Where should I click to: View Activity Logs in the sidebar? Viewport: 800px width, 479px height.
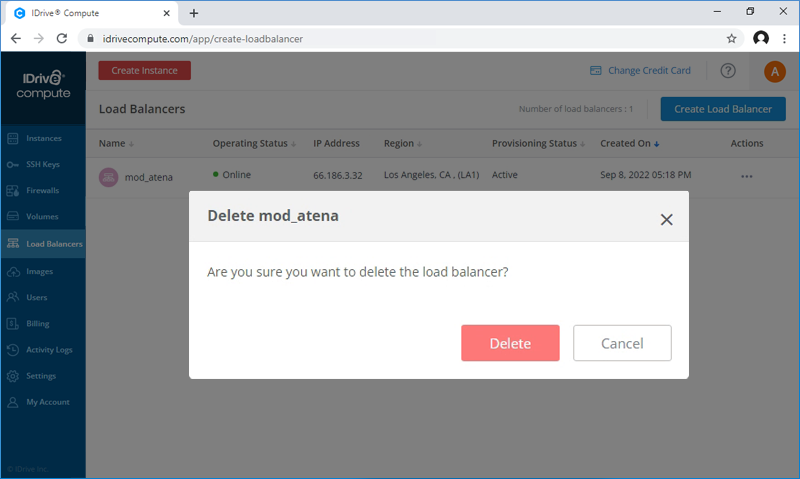point(49,350)
